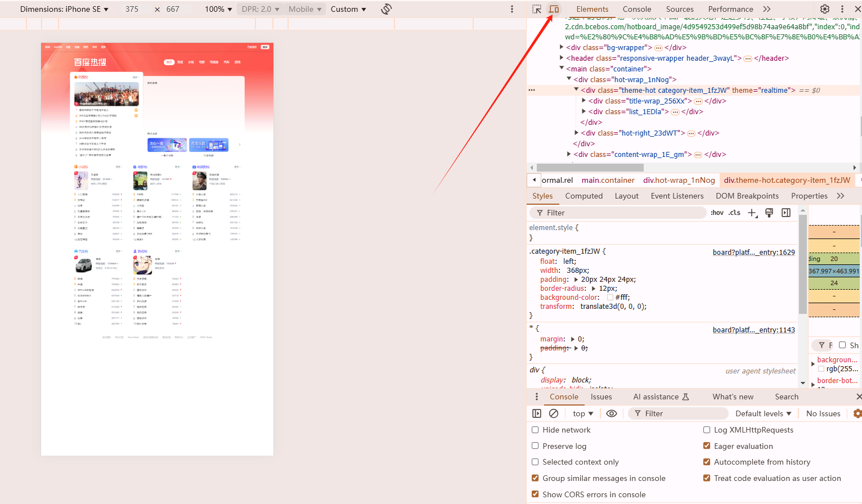
Task: Switch to the Sources tab
Action: point(680,9)
